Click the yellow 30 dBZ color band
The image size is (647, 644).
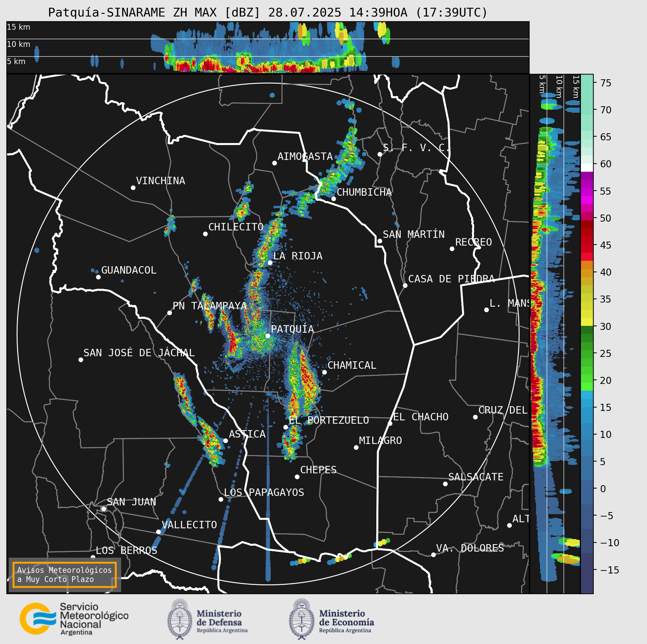[x=587, y=322]
